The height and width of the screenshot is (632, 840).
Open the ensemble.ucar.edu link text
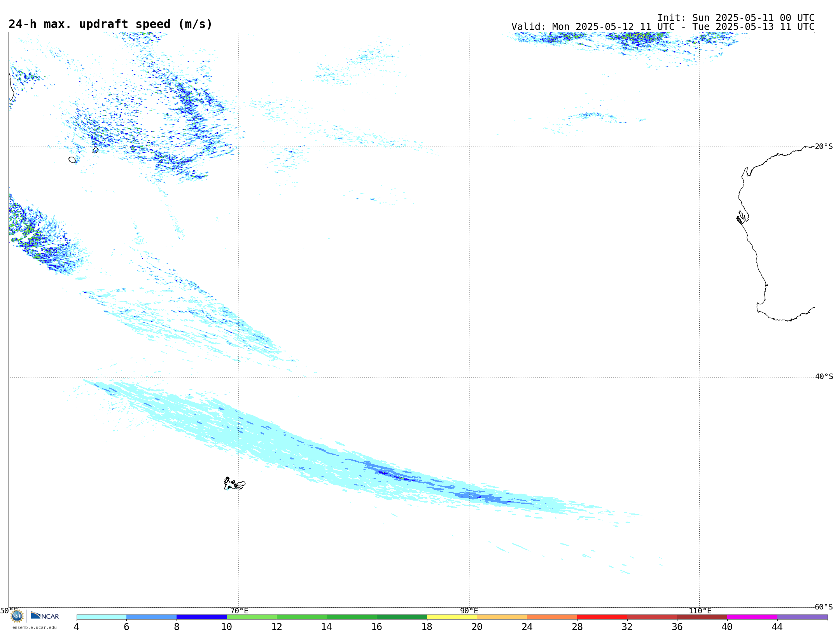click(34, 627)
